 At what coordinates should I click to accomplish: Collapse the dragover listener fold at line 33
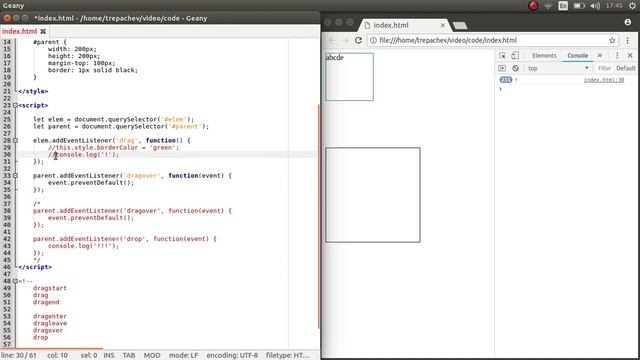[x=15, y=176]
